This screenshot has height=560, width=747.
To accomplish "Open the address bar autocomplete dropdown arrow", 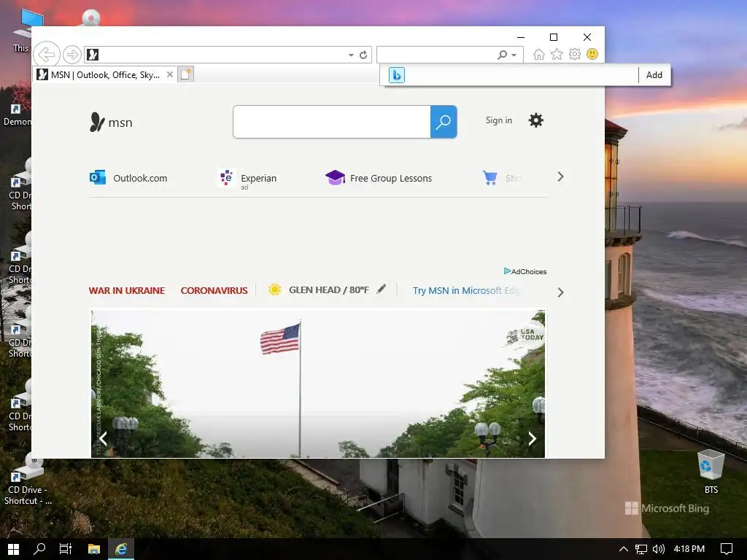I will pyautogui.click(x=351, y=55).
